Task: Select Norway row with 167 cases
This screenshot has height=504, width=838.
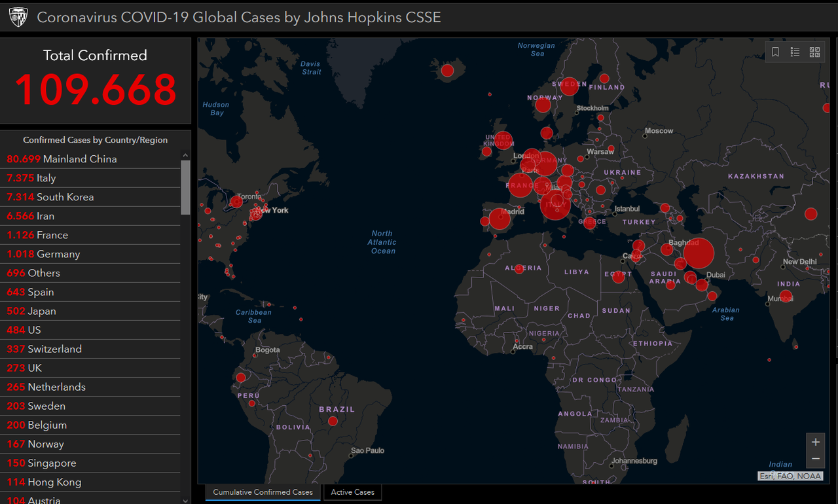Action: pyautogui.click(x=90, y=444)
